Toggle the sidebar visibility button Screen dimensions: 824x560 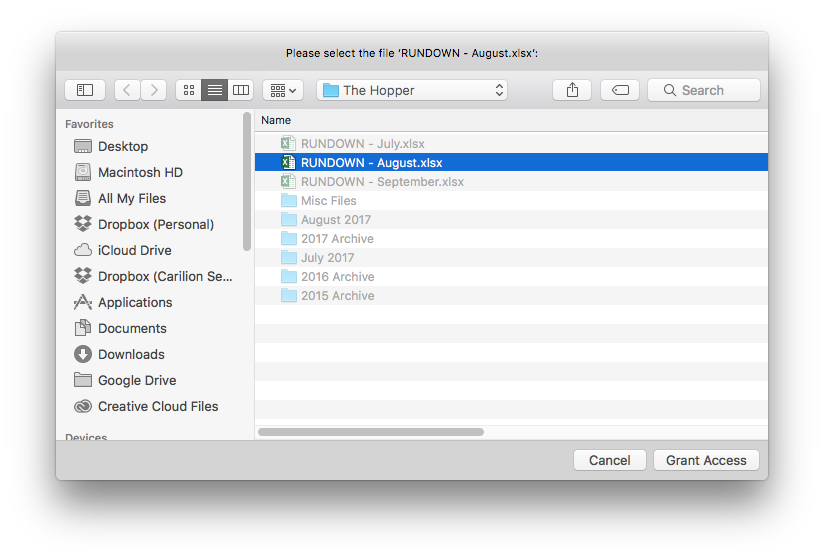[x=85, y=90]
